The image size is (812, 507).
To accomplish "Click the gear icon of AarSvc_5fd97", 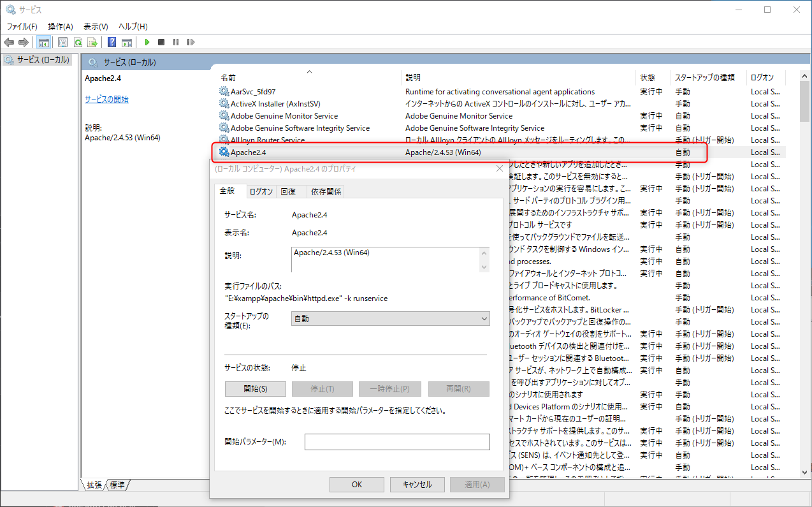I will 224,91.
